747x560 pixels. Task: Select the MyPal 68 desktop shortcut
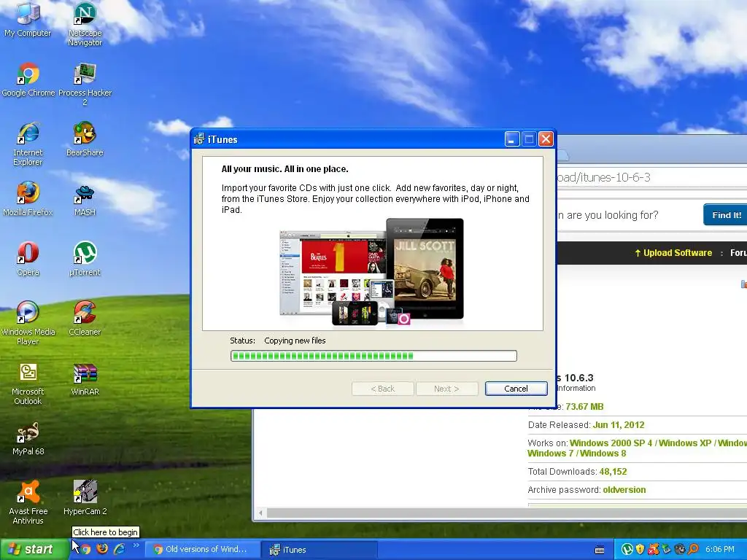[28, 438]
